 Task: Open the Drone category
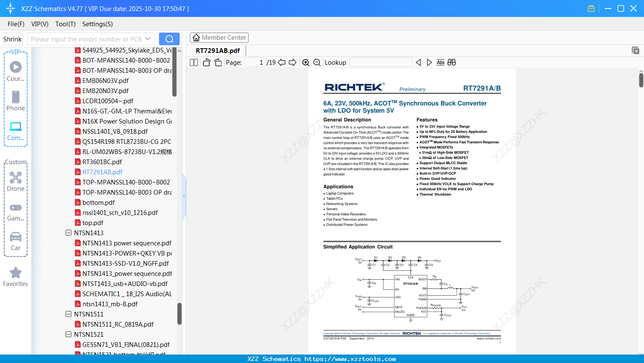(16, 181)
